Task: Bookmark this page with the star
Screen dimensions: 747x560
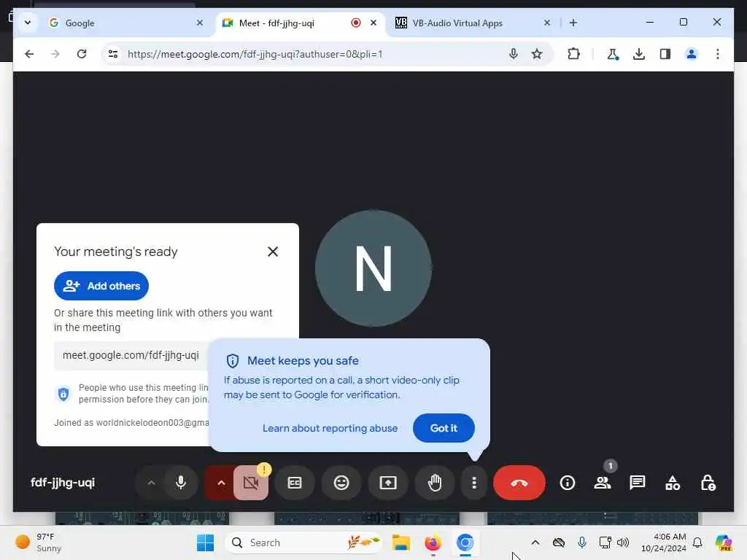Action: [x=536, y=54]
